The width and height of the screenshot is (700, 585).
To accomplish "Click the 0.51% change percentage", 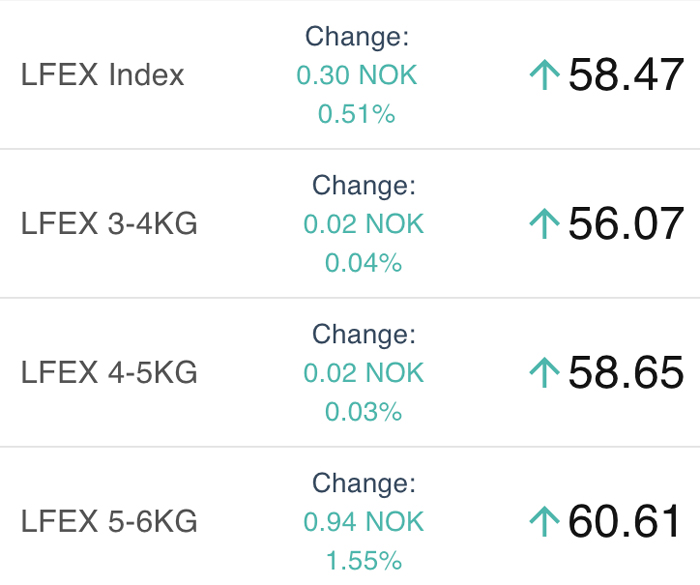I will tap(357, 113).
